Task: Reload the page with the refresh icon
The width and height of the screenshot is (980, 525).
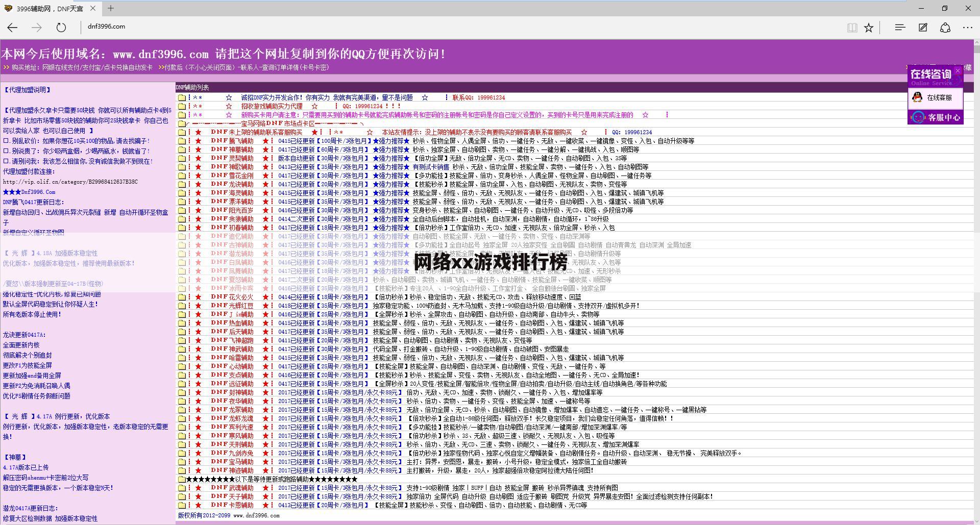Action: point(61,28)
